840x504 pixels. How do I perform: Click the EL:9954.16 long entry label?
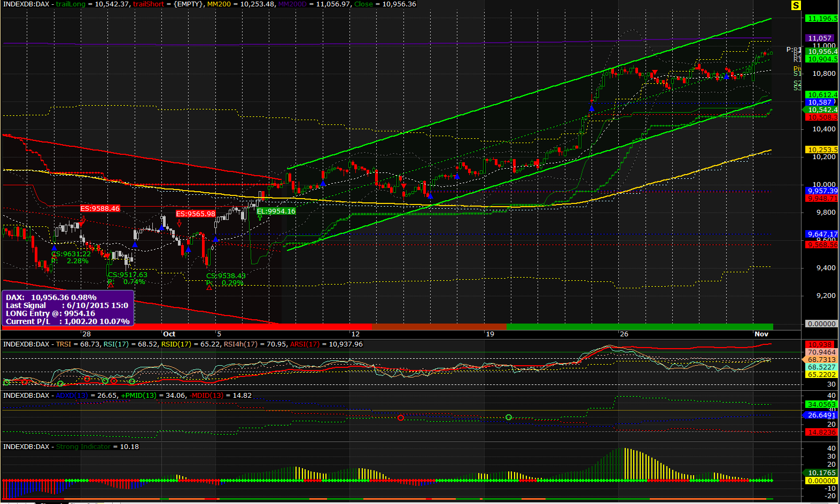click(x=276, y=211)
